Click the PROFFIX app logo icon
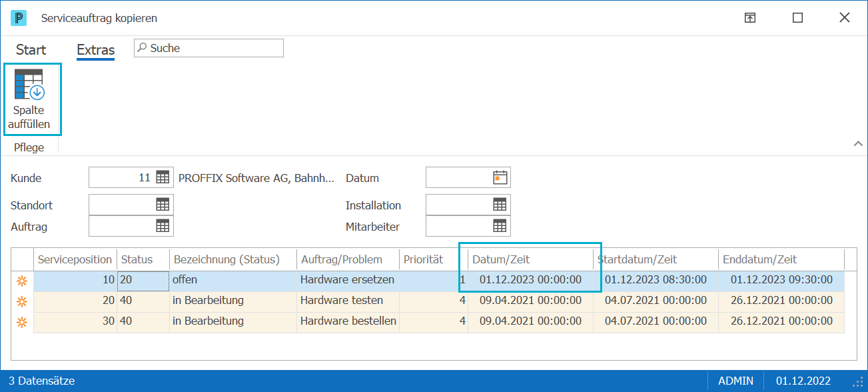This screenshot has width=868, height=392. 19,18
